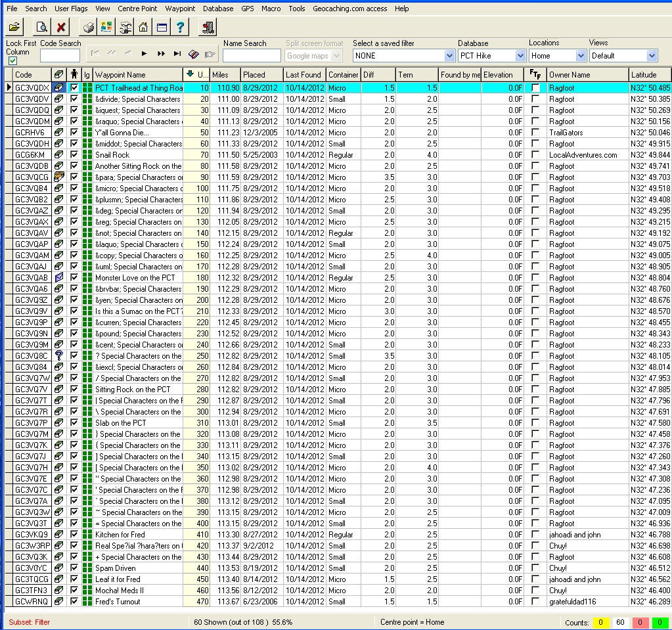This screenshot has height=630, width=672.
Task: Toggle user flag checkbox for Fred's Turnout
Action: tap(74, 601)
